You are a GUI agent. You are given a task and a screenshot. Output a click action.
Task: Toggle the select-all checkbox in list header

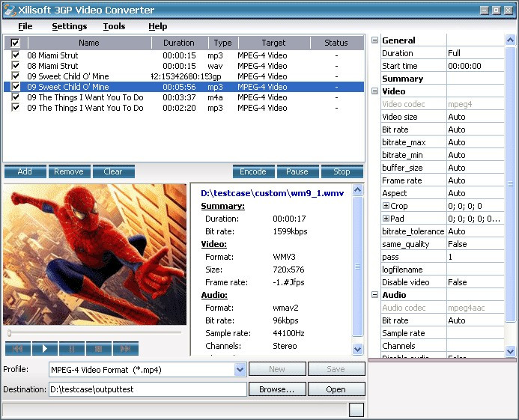(x=15, y=43)
